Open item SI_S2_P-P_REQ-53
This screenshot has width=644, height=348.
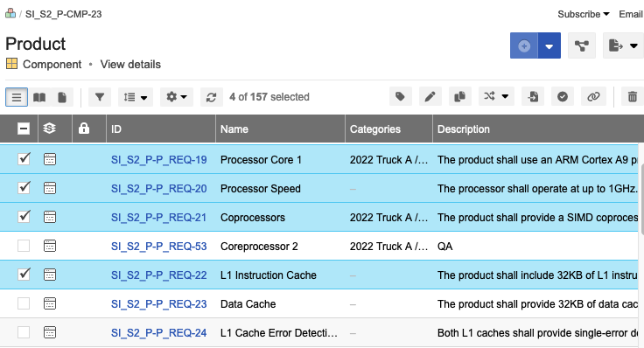[159, 247]
